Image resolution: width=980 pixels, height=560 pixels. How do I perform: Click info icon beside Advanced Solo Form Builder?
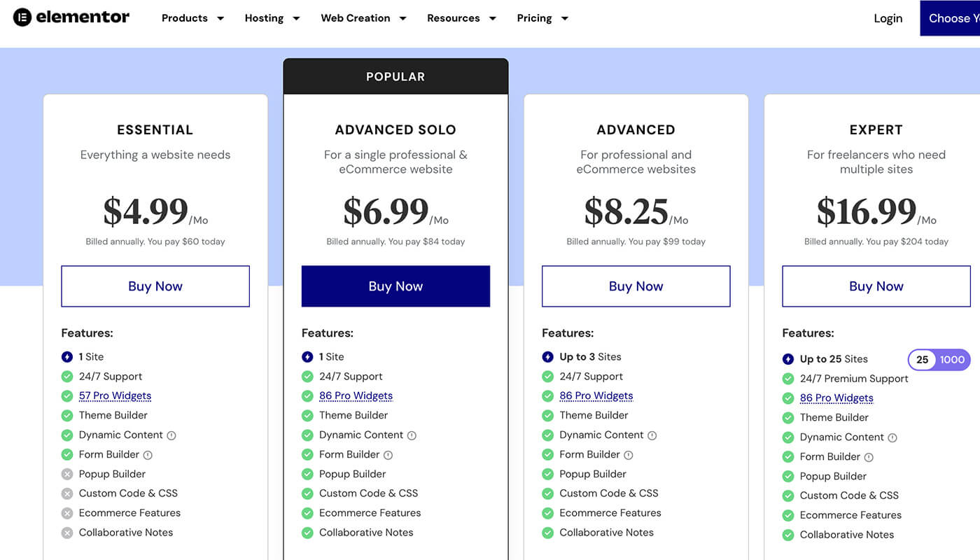(x=388, y=455)
